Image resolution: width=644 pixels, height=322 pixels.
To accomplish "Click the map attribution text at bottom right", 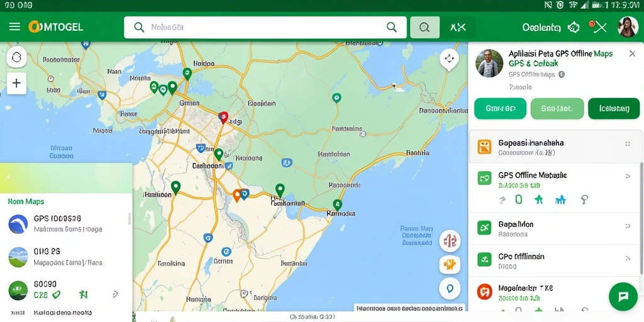I will (x=409, y=308).
